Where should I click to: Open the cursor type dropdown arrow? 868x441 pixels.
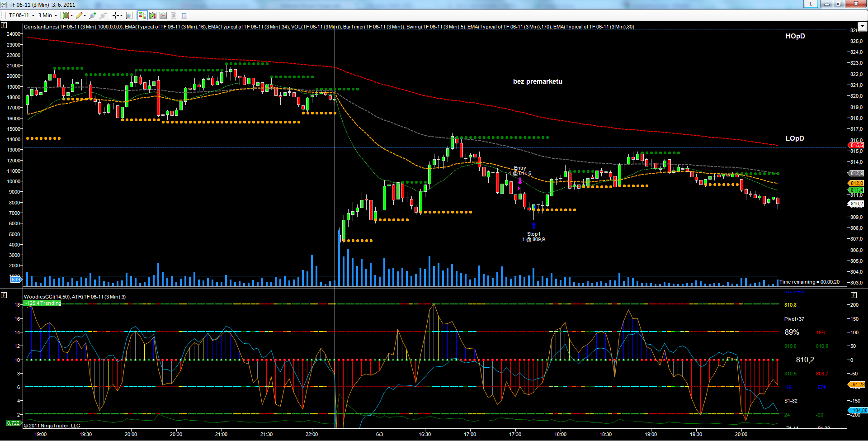pos(121,15)
